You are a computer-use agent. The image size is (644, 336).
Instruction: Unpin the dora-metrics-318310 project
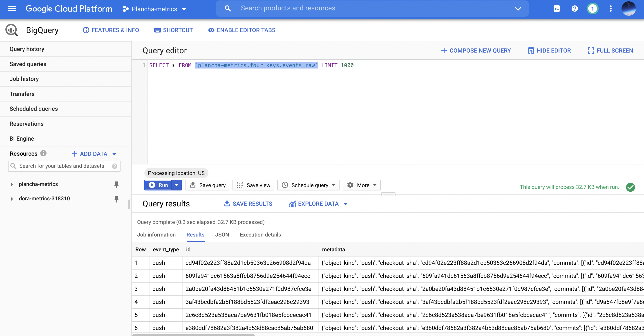[116, 199]
